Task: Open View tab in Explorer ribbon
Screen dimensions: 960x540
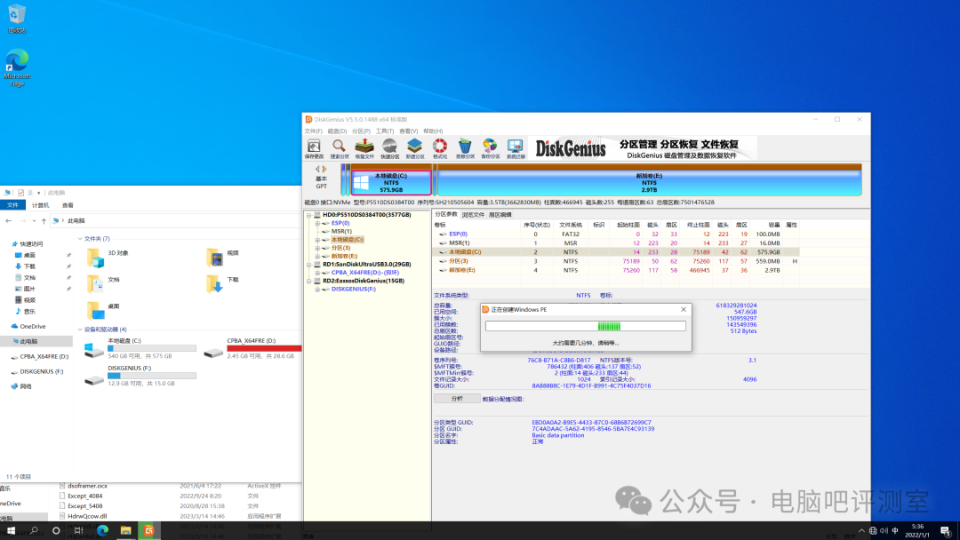Action: tap(67, 205)
